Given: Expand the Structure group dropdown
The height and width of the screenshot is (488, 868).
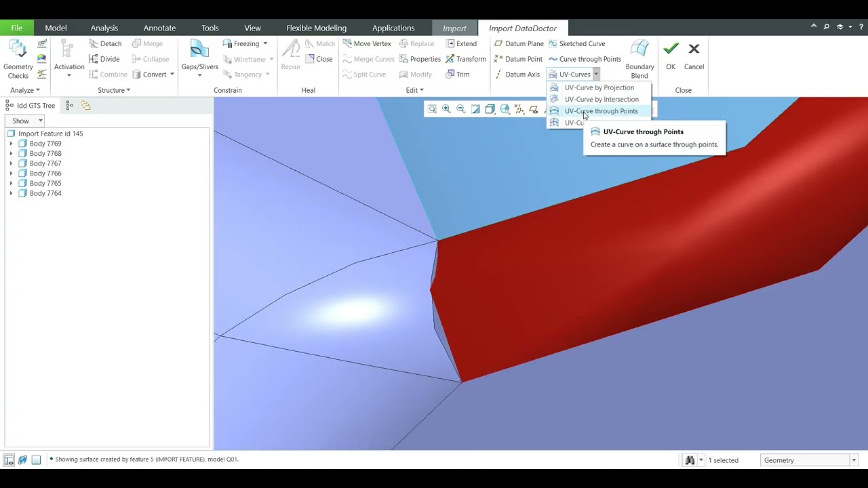Looking at the screenshot, I should tap(114, 90).
